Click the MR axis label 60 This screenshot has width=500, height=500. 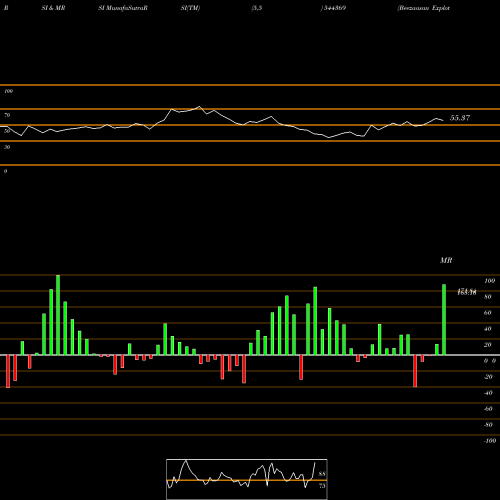(488, 313)
